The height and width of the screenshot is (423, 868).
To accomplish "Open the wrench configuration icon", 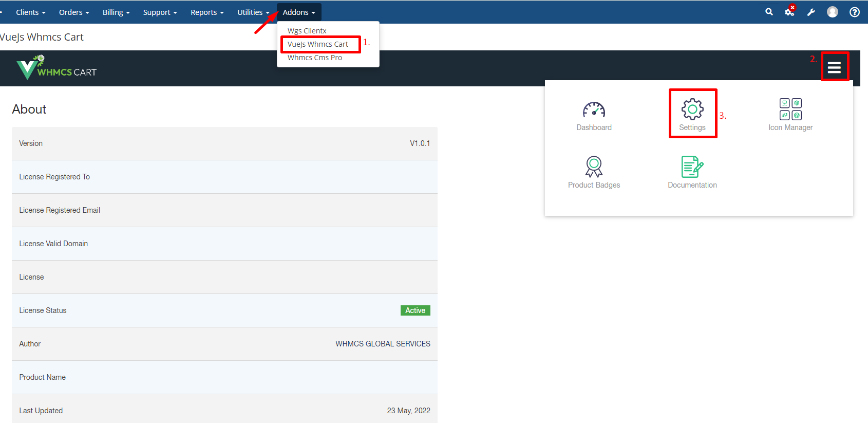I will (x=811, y=12).
